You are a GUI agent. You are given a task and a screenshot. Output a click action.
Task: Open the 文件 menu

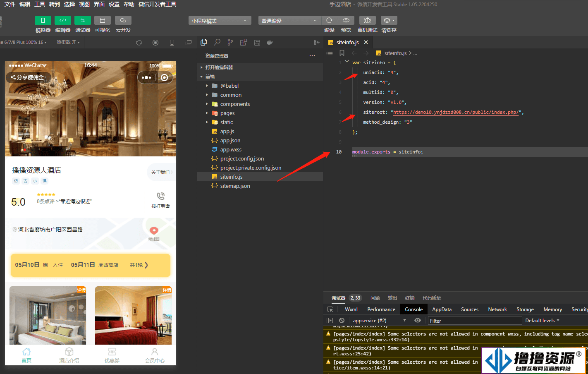pyautogui.click(x=10, y=4)
